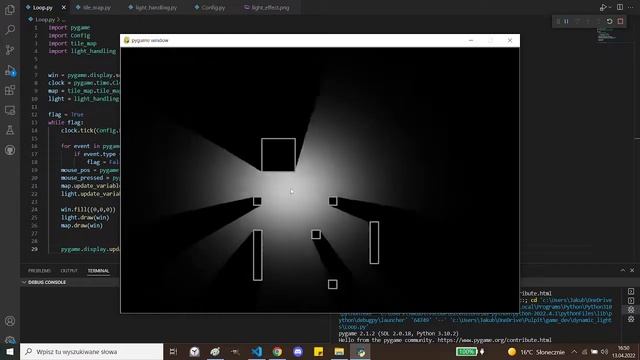Select the running Python app on the taskbar
The width and height of the screenshot is (640, 360).
(360, 351)
